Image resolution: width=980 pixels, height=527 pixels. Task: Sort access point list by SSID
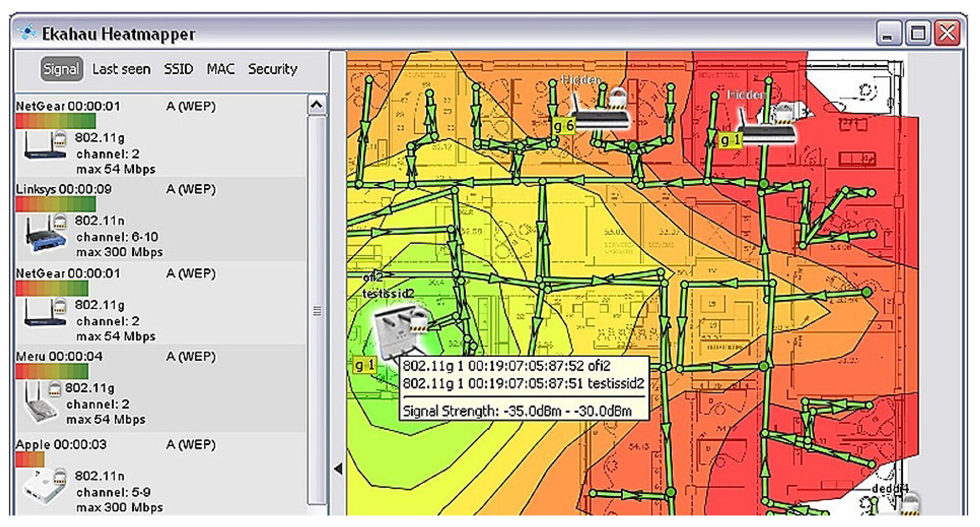(x=178, y=69)
